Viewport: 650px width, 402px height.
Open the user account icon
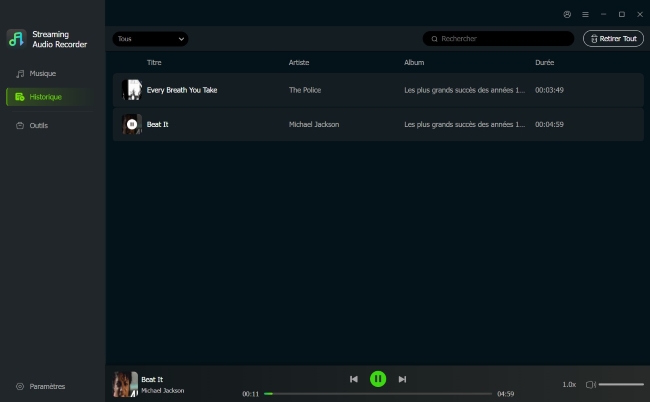tap(567, 15)
